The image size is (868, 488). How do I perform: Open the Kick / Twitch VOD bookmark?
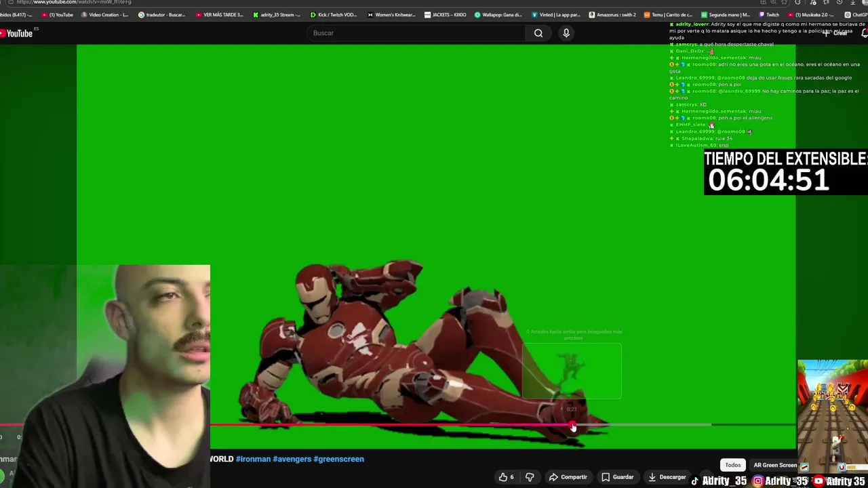click(x=334, y=14)
